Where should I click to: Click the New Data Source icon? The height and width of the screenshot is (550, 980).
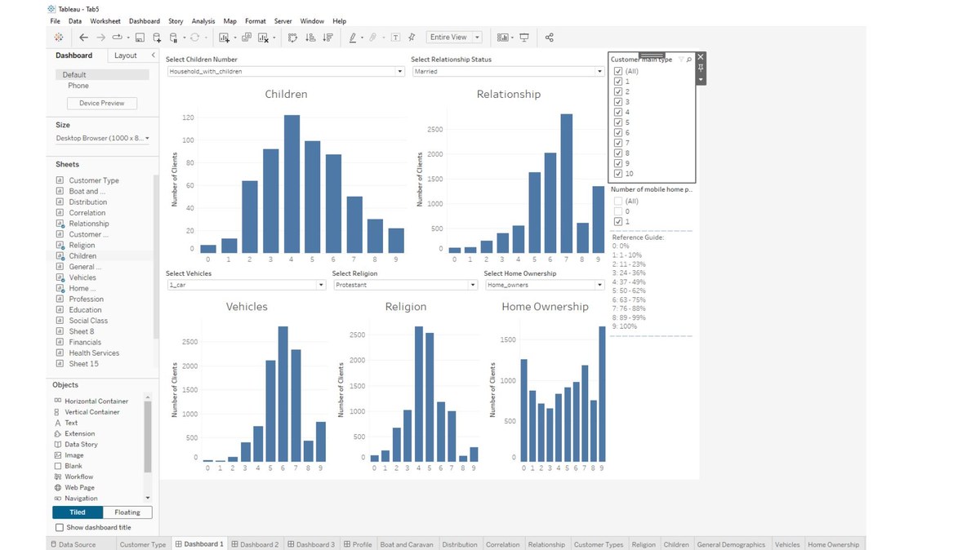tap(157, 38)
